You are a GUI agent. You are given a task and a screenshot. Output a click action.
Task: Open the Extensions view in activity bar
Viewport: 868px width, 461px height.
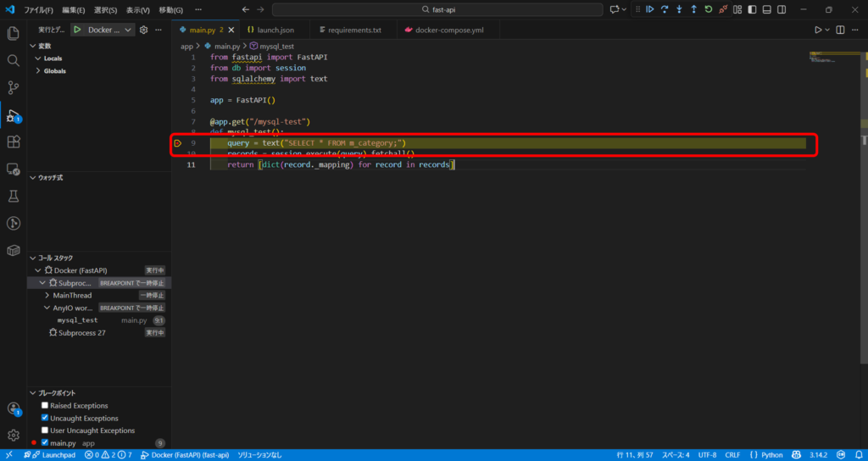pyautogui.click(x=13, y=142)
